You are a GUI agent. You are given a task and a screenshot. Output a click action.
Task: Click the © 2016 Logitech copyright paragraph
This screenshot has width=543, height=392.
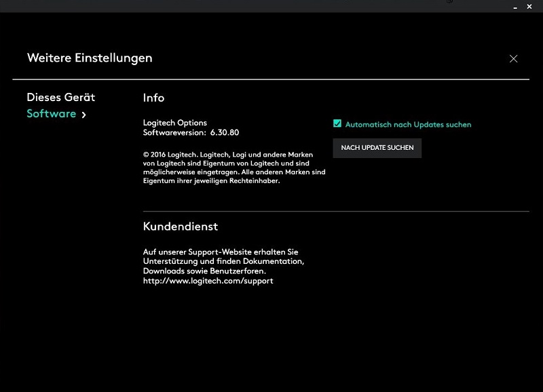pyautogui.click(x=234, y=168)
